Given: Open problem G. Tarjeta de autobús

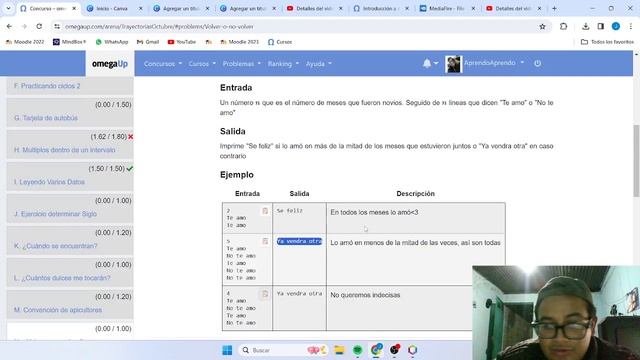Looking at the screenshot, I should pyautogui.click(x=46, y=118).
